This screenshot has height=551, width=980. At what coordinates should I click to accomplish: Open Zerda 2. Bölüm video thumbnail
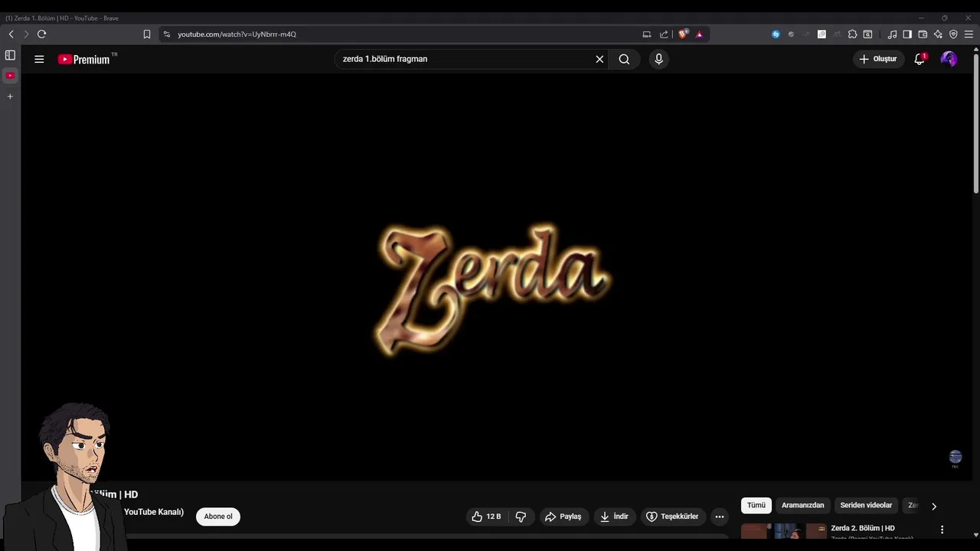pos(783,532)
